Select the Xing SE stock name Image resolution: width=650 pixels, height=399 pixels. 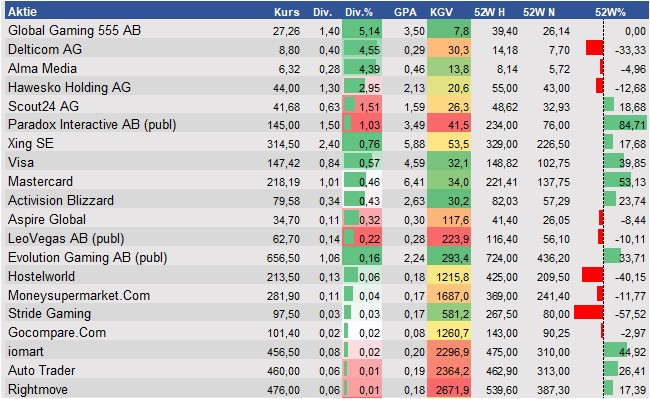click(31, 143)
